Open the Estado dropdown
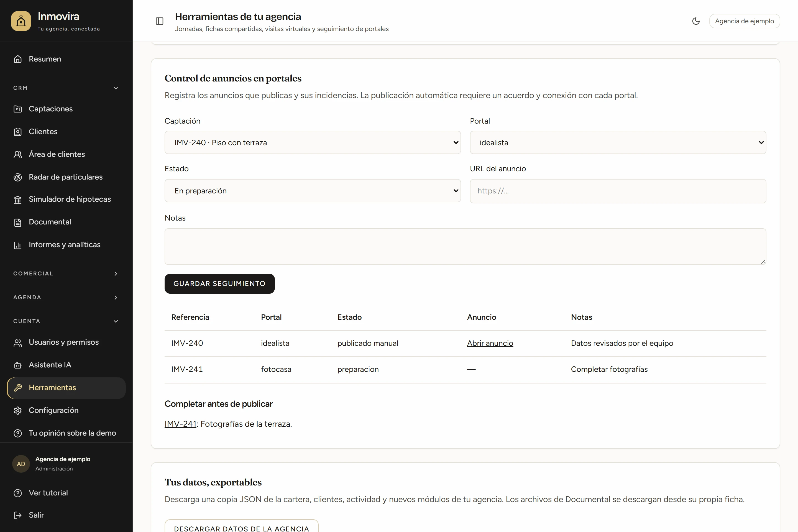 [313, 191]
